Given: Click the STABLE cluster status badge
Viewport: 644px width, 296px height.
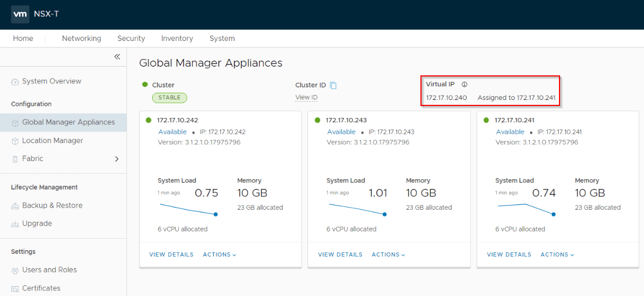Looking at the screenshot, I should pos(169,97).
